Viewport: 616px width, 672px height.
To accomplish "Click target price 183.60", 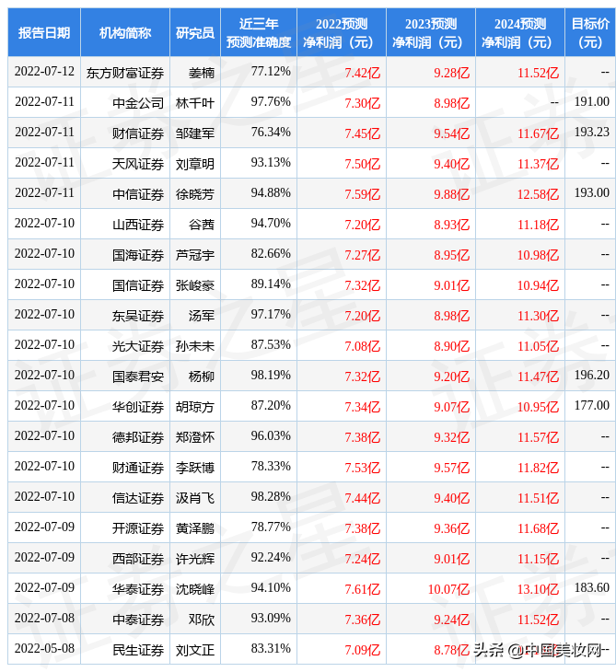I will 592,587.
